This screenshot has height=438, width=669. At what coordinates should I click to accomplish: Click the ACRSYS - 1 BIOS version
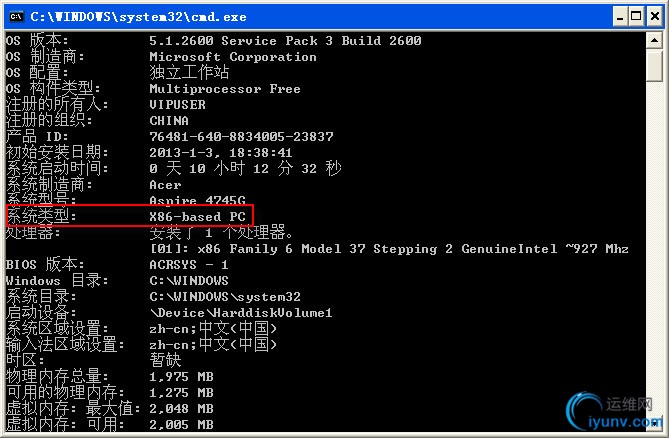tap(189, 265)
